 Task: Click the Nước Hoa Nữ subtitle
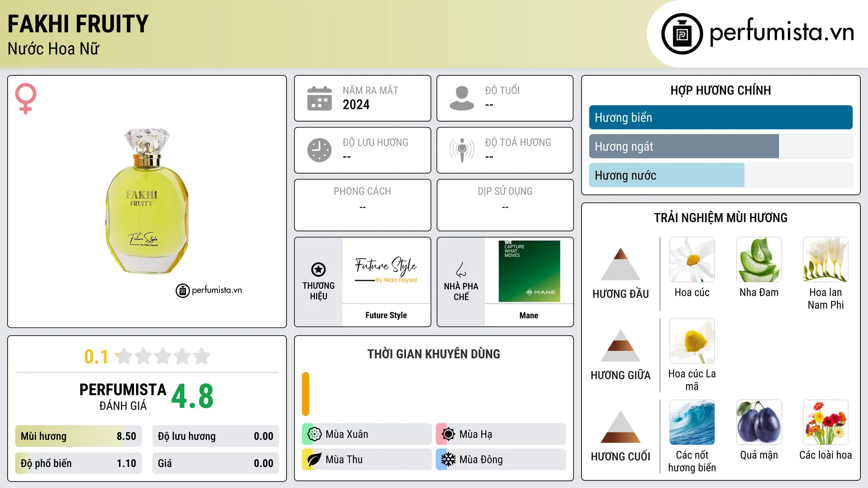[53, 49]
